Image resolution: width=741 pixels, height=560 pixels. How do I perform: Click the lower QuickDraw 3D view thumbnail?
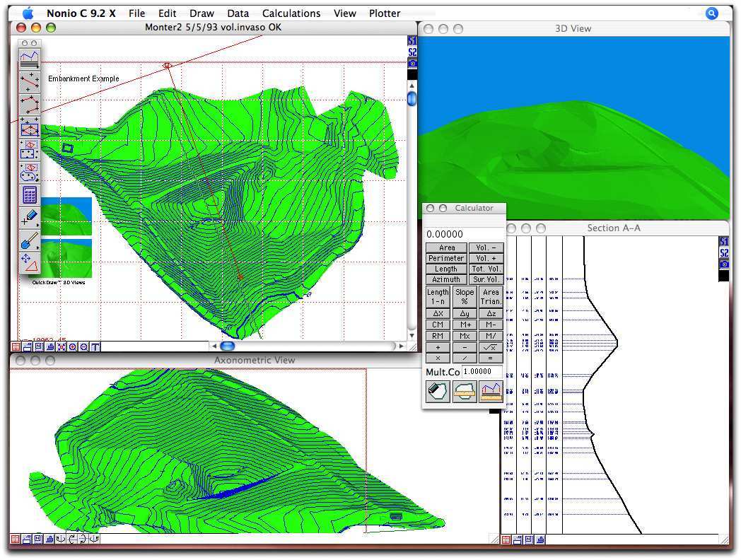tap(66, 258)
